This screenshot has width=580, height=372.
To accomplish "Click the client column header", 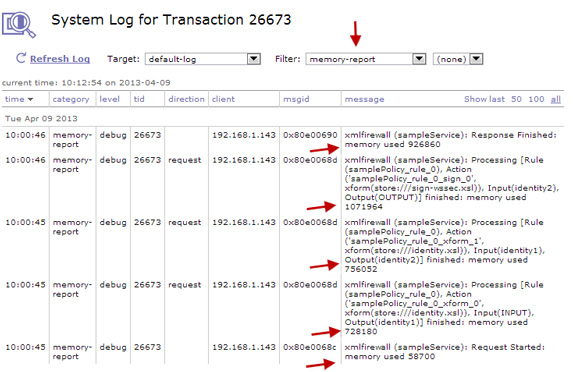I will pyautogui.click(x=223, y=99).
